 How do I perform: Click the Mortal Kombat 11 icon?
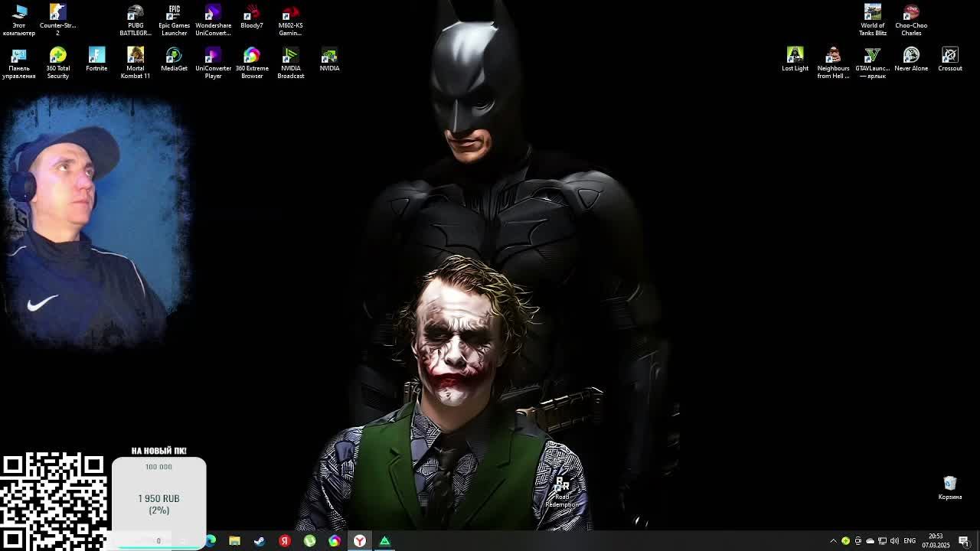pyautogui.click(x=136, y=63)
